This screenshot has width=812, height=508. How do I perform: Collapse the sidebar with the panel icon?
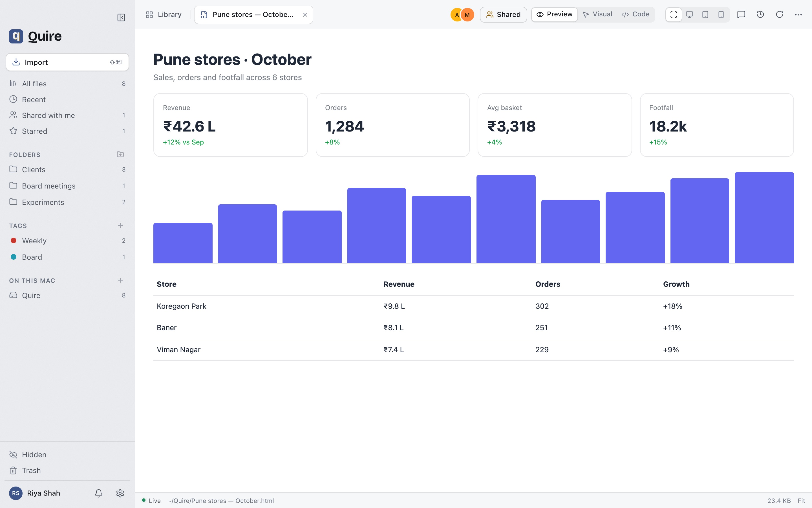click(x=121, y=17)
